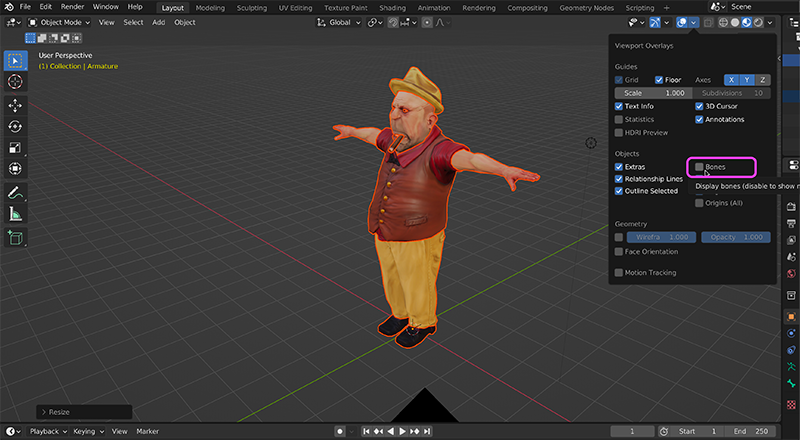The image size is (800, 440).
Task: Switch to the Sculpting workspace tab
Action: [x=252, y=8]
